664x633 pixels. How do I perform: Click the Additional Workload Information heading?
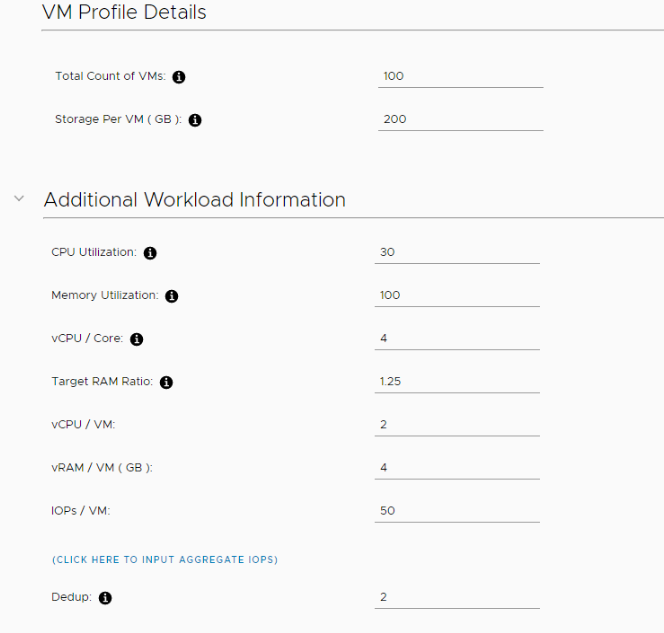[x=195, y=200]
